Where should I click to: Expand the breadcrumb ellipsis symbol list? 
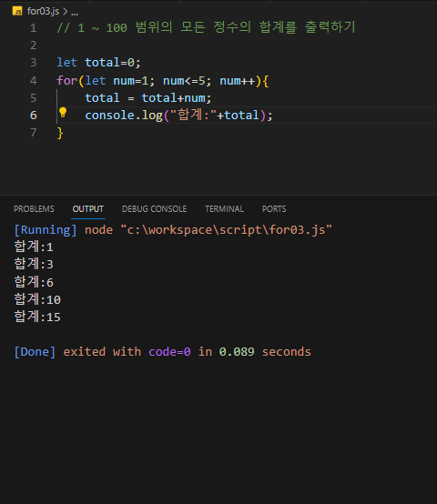[x=75, y=13]
